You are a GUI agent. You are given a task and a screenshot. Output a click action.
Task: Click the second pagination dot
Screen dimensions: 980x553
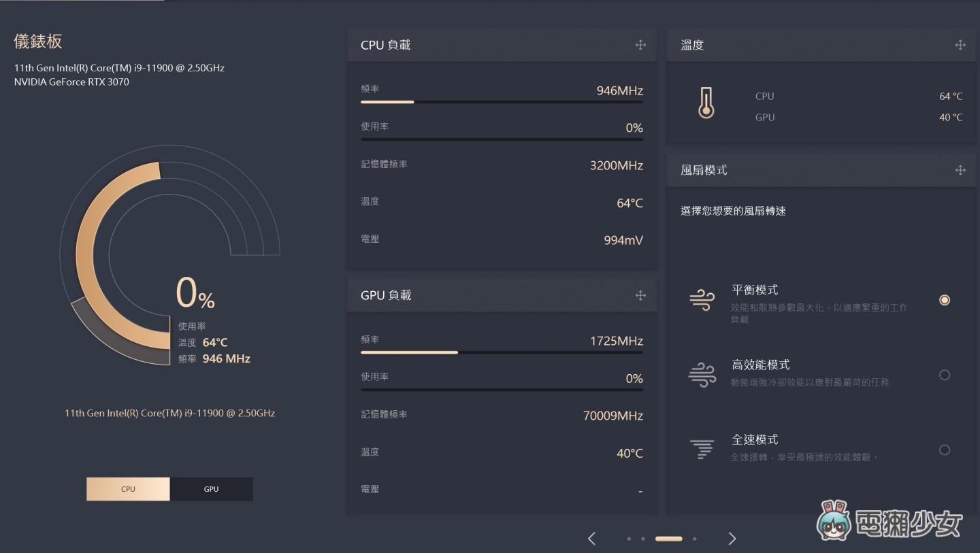point(642,538)
